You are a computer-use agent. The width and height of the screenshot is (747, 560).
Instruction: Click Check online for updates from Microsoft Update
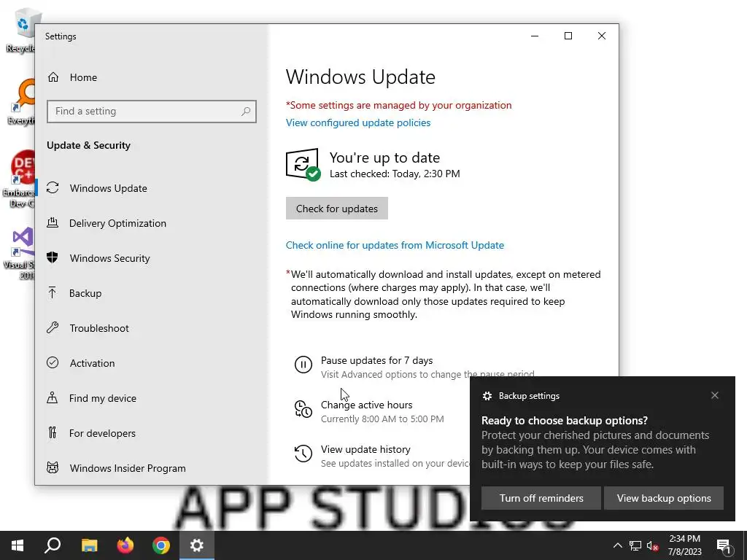pos(395,245)
